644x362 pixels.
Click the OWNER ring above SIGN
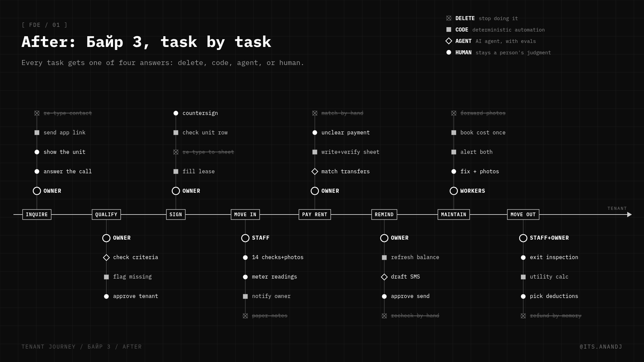(x=176, y=191)
